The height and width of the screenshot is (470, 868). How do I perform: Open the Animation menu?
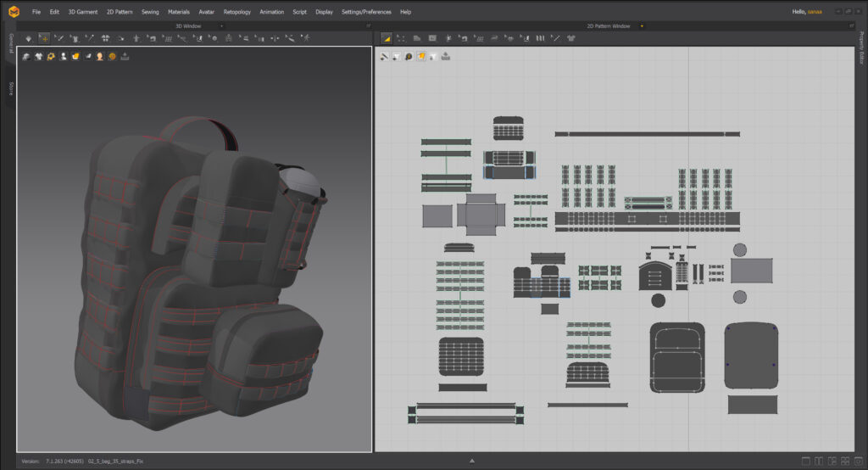pyautogui.click(x=272, y=12)
